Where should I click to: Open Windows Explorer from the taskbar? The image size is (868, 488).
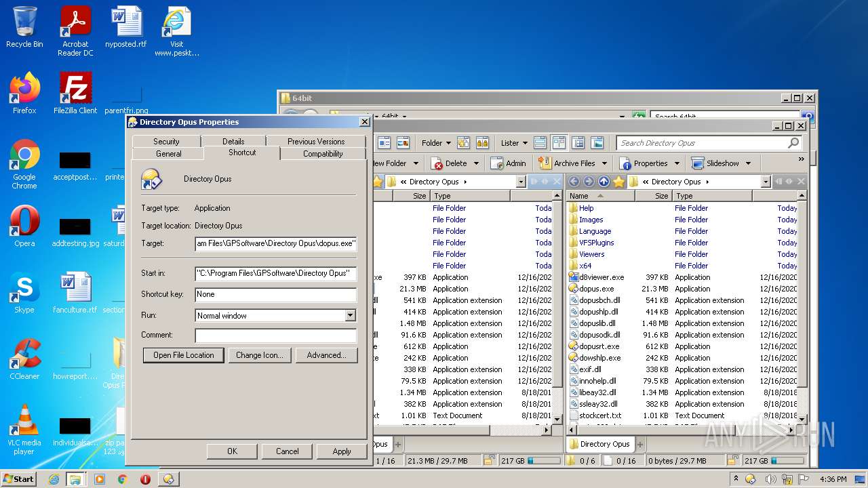(75, 479)
